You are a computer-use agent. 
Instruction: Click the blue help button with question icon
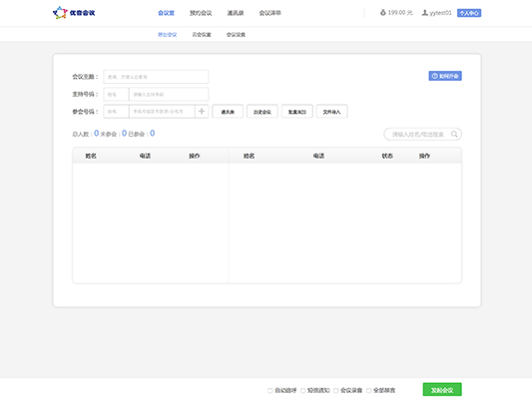point(445,76)
